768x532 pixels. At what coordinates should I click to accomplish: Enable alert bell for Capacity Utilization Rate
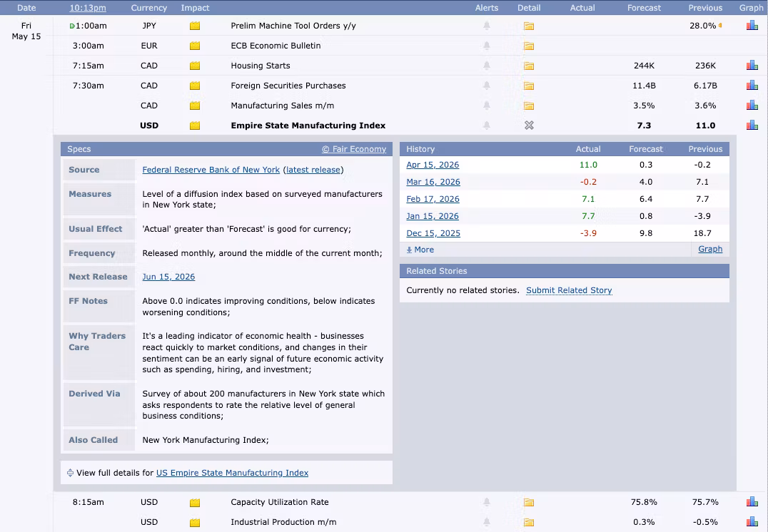(x=486, y=501)
